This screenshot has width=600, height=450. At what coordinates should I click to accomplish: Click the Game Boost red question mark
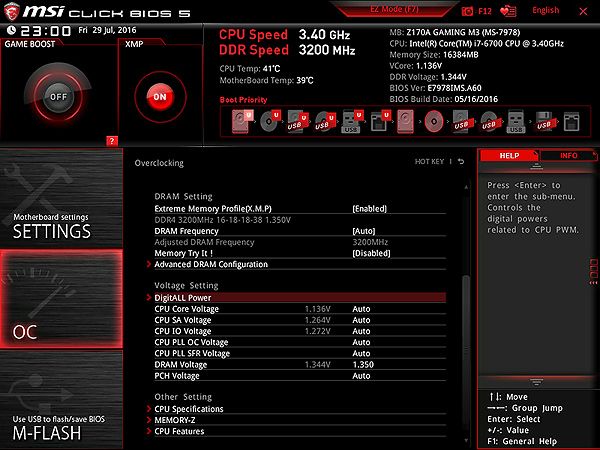(x=112, y=141)
